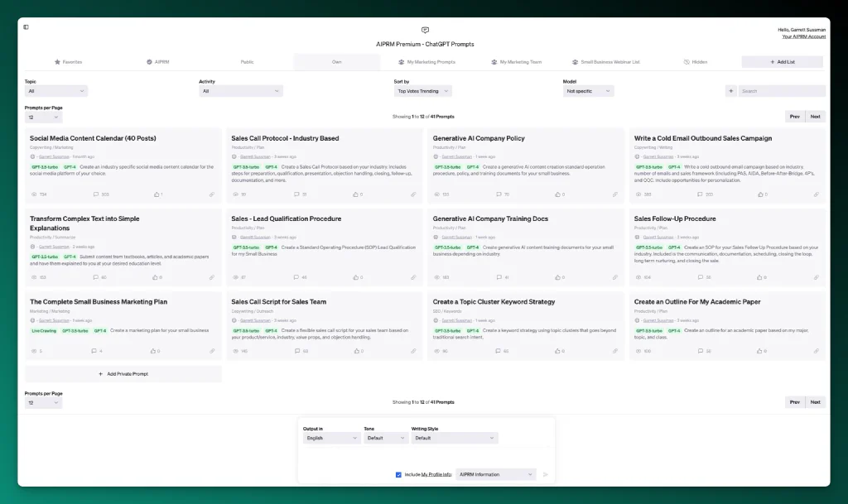Click Add Private Prompt button
Image resolution: width=848 pixels, height=504 pixels.
point(123,374)
